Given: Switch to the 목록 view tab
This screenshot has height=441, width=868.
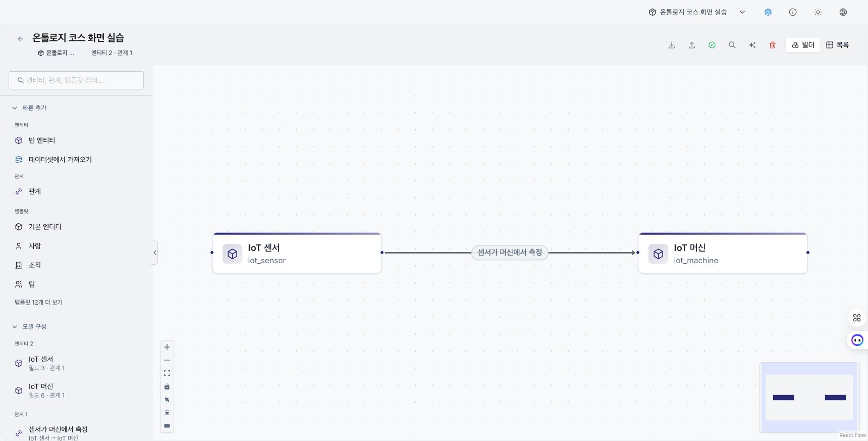Looking at the screenshot, I should pyautogui.click(x=838, y=45).
